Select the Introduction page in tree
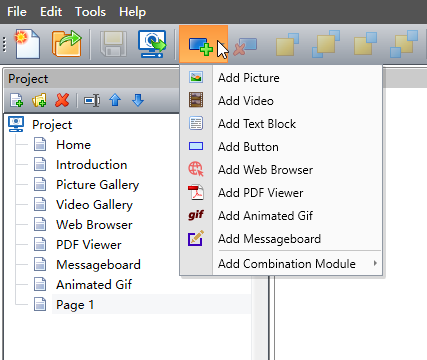 coord(91,165)
